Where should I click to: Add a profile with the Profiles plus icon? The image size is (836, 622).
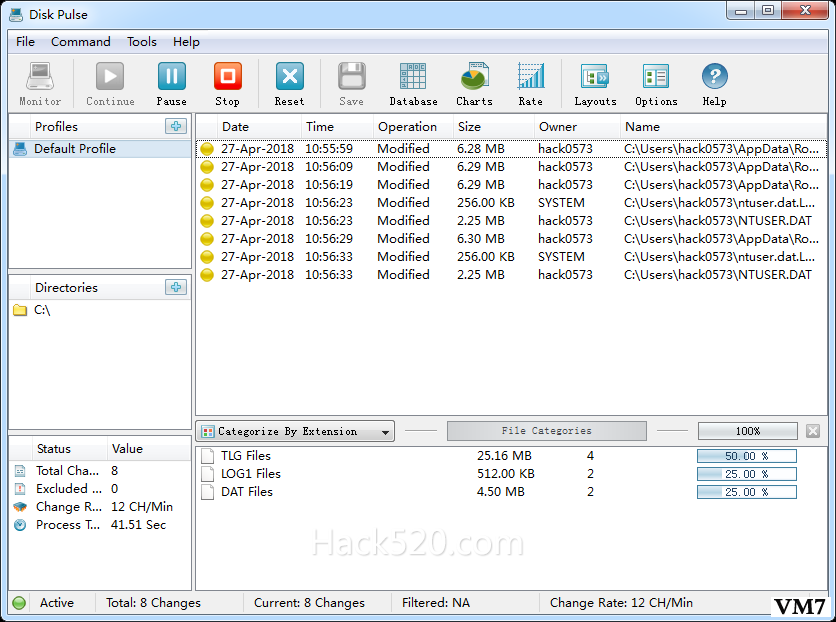tap(176, 126)
